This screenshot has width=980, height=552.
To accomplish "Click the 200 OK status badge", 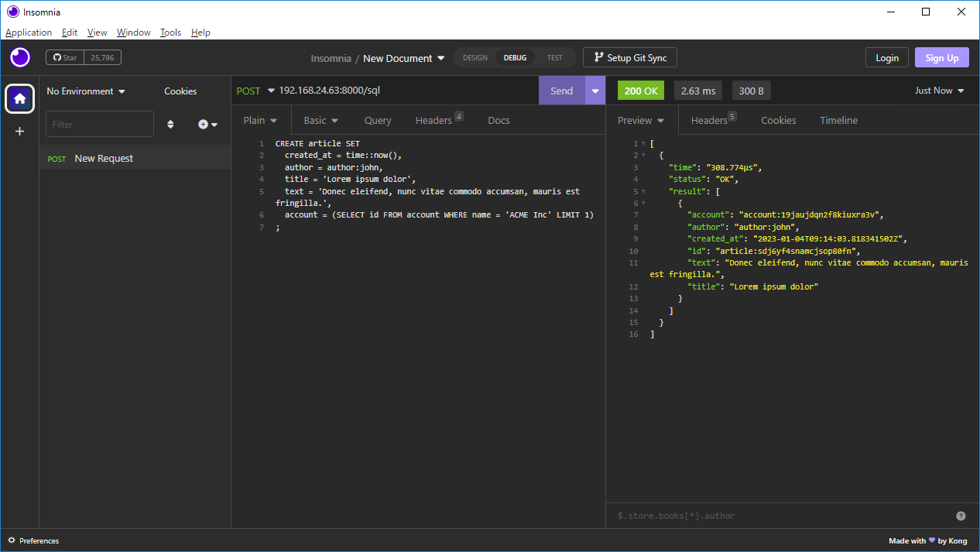I will tap(641, 91).
